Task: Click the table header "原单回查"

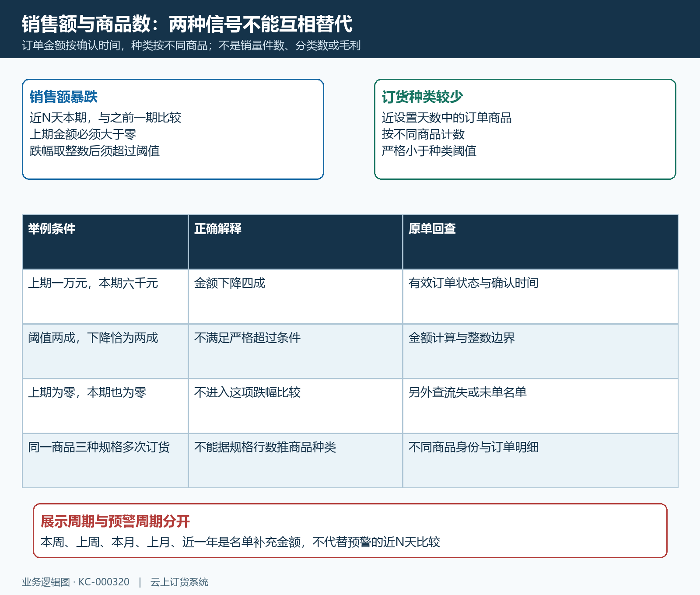Action: [540, 242]
